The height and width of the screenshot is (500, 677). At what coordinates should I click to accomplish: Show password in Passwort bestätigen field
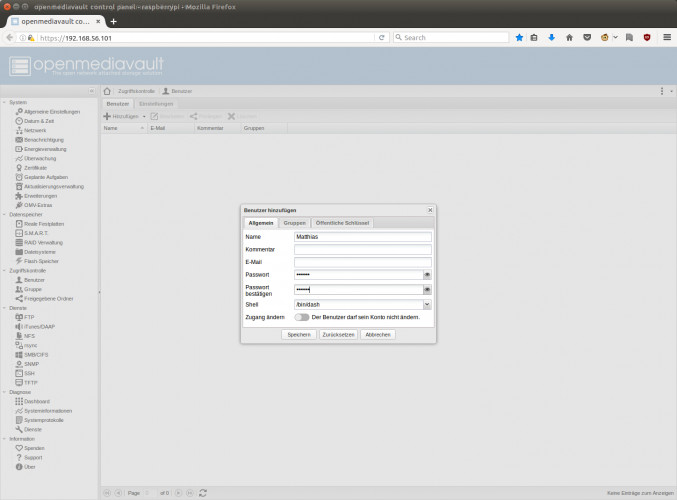pyautogui.click(x=427, y=290)
